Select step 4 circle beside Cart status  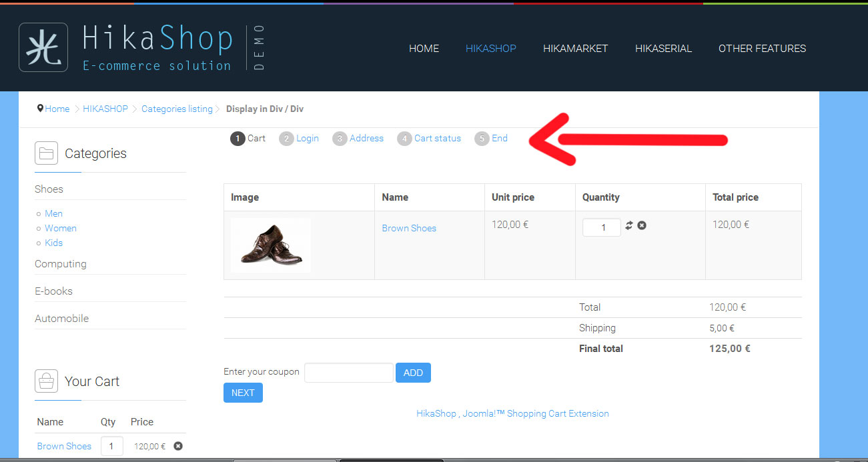click(404, 139)
